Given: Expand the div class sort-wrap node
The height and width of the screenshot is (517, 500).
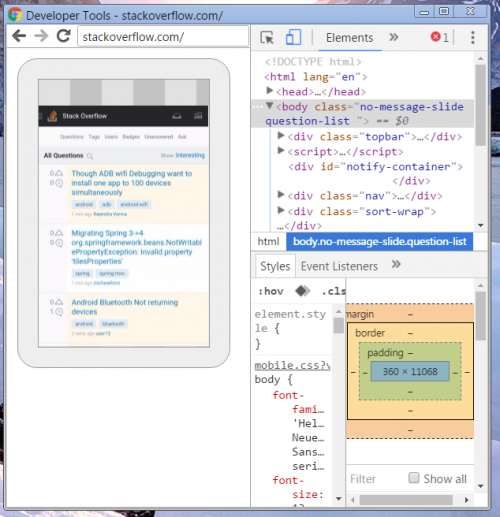Looking at the screenshot, I should [x=281, y=210].
